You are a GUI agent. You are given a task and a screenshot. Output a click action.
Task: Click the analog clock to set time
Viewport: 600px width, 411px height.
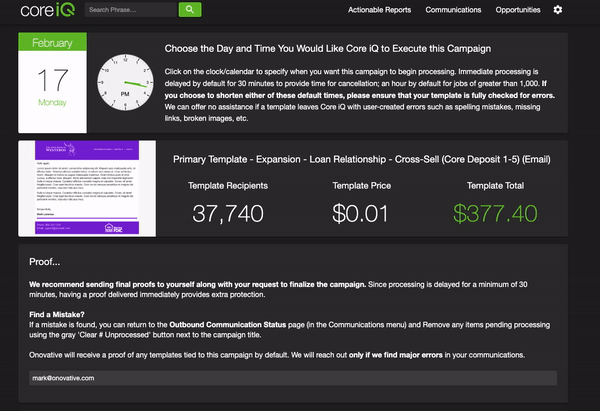(x=125, y=82)
